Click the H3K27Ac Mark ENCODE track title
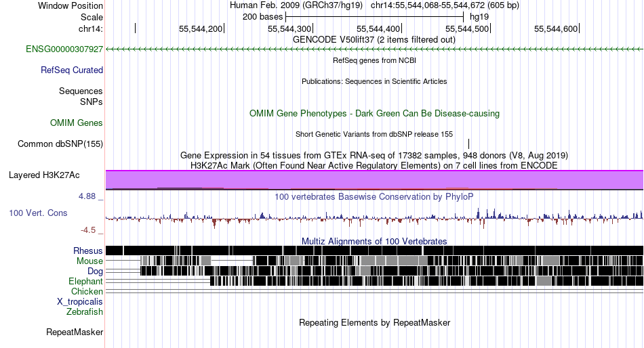This screenshot has width=644, height=348. [374, 165]
